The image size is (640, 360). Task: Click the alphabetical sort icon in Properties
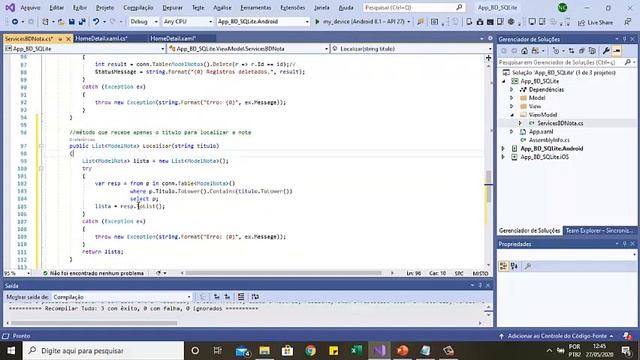(x=514, y=266)
